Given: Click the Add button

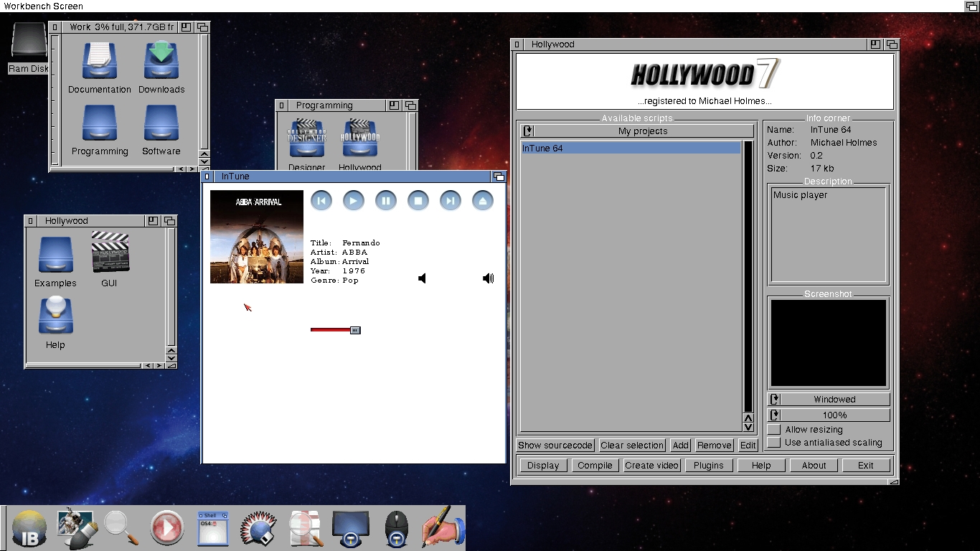Looking at the screenshot, I should pos(681,445).
